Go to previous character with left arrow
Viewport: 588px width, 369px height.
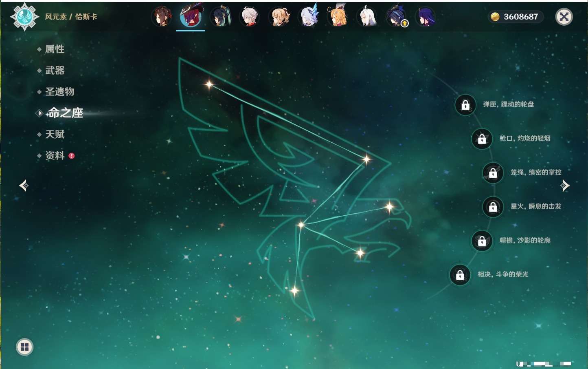pyautogui.click(x=24, y=186)
